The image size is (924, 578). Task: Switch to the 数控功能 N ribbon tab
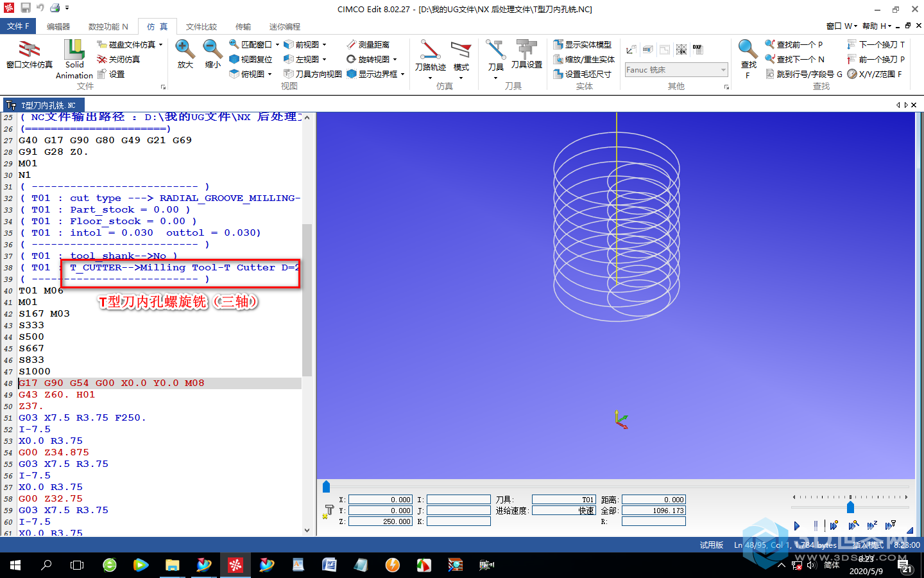(108, 26)
